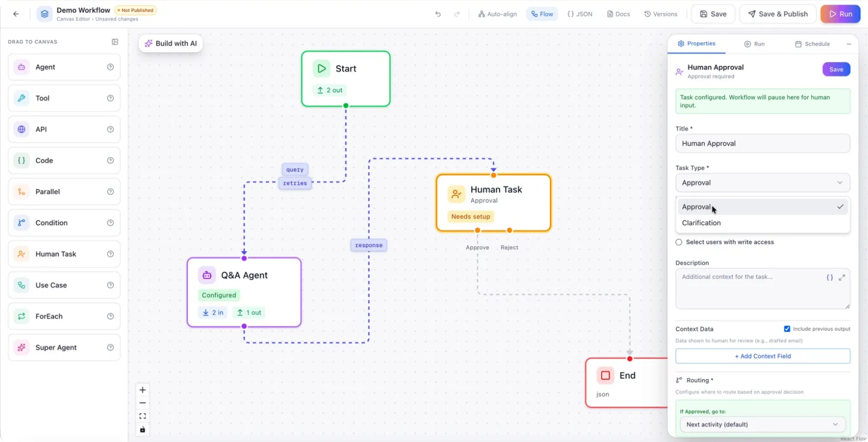
Task: Uncheck Include previous output checkbox
Action: point(787,329)
